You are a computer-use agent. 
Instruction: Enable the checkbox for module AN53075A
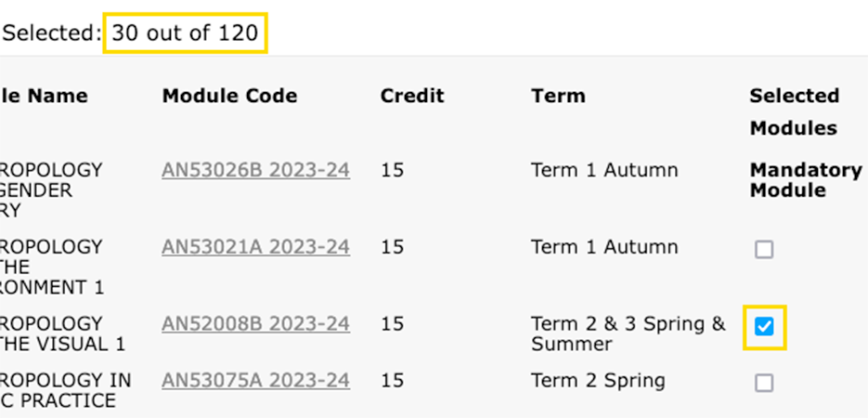[764, 383]
